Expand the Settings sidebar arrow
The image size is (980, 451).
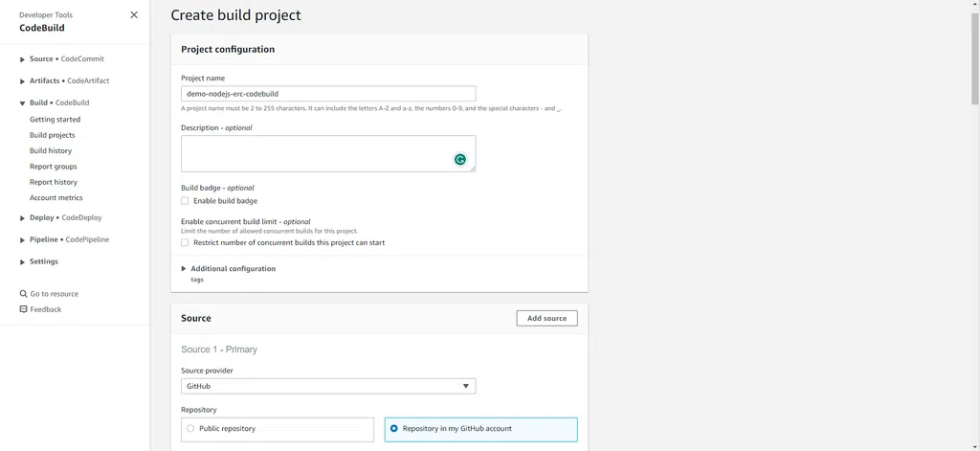coord(23,262)
